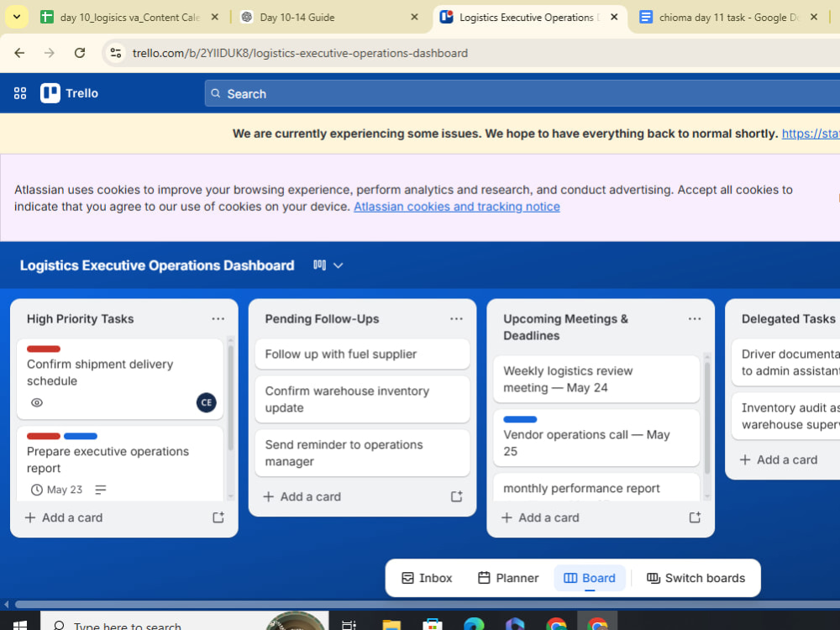
Task: Open monthly performance report card
Action: pyautogui.click(x=596, y=487)
